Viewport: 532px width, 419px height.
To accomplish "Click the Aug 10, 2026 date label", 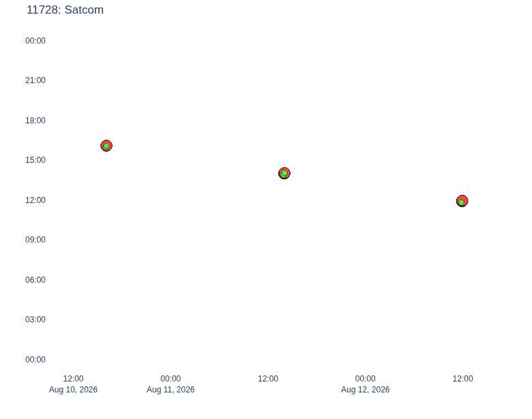I will pyautogui.click(x=73, y=390).
